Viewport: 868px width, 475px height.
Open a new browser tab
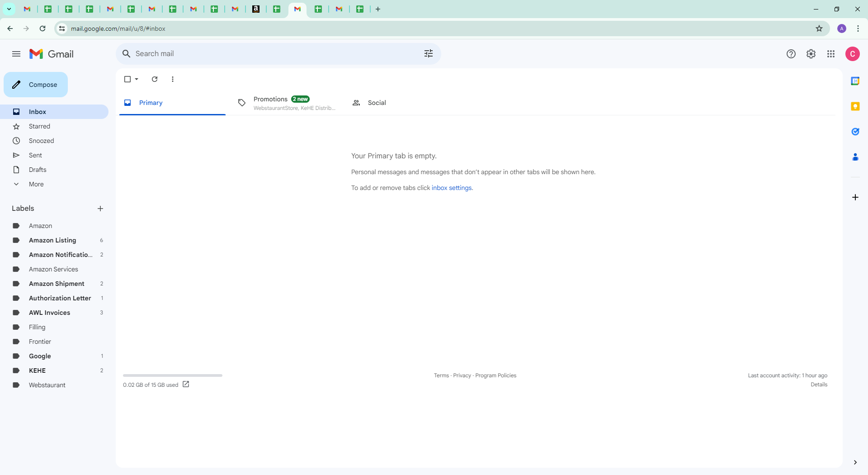pyautogui.click(x=378, y=9)
